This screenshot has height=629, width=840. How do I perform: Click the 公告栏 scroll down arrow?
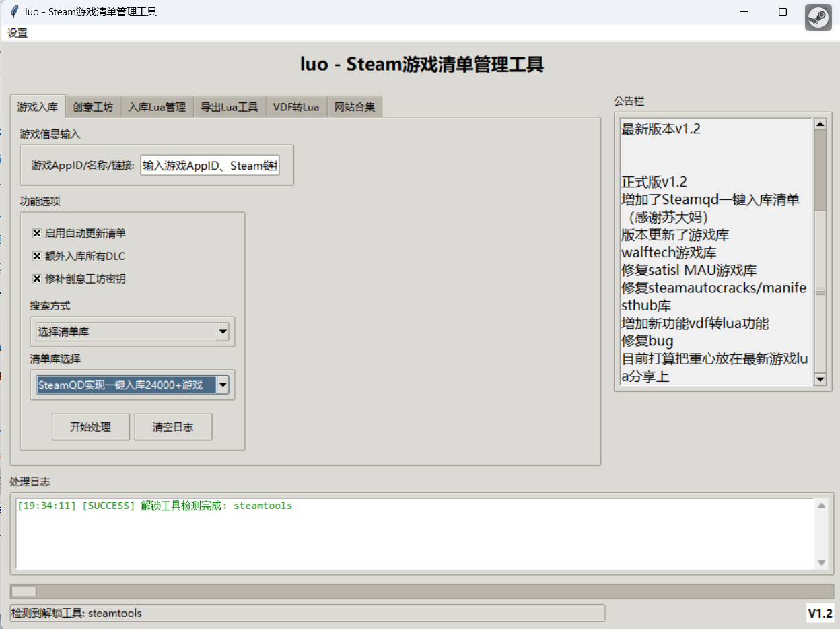[820, 380]
